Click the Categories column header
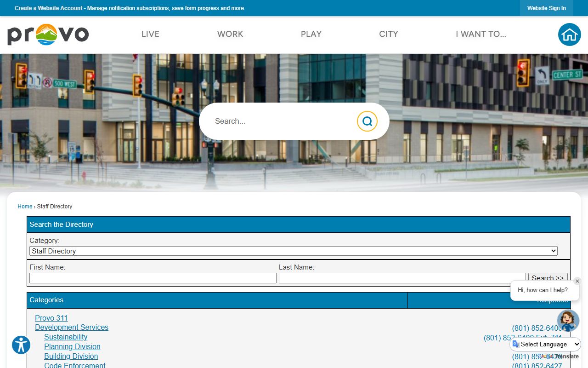The width and height of the screenshot is (588, 368). pos(217,300)
